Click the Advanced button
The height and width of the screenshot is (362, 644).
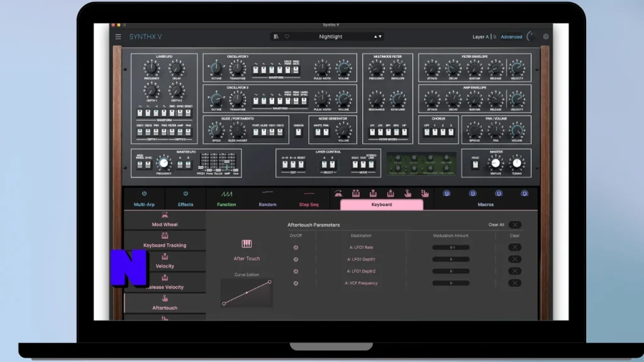(511, 36)
